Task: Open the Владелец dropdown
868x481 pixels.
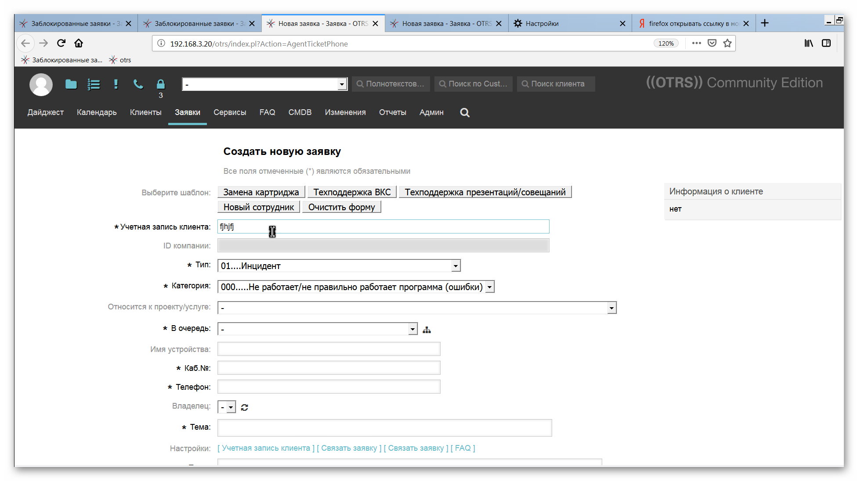Action: 227,407
